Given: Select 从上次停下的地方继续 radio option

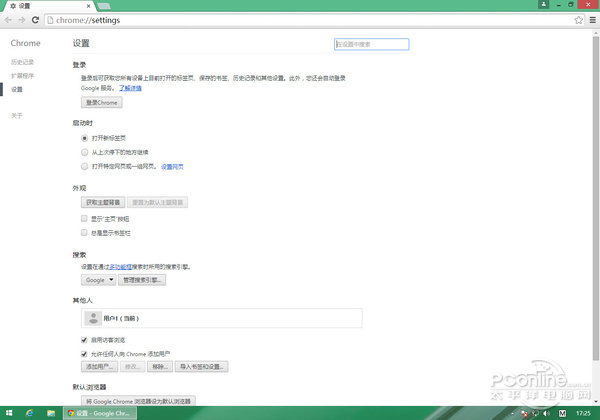Looking at the screenshot, I should pyautogui.click(x=85, y=152).
